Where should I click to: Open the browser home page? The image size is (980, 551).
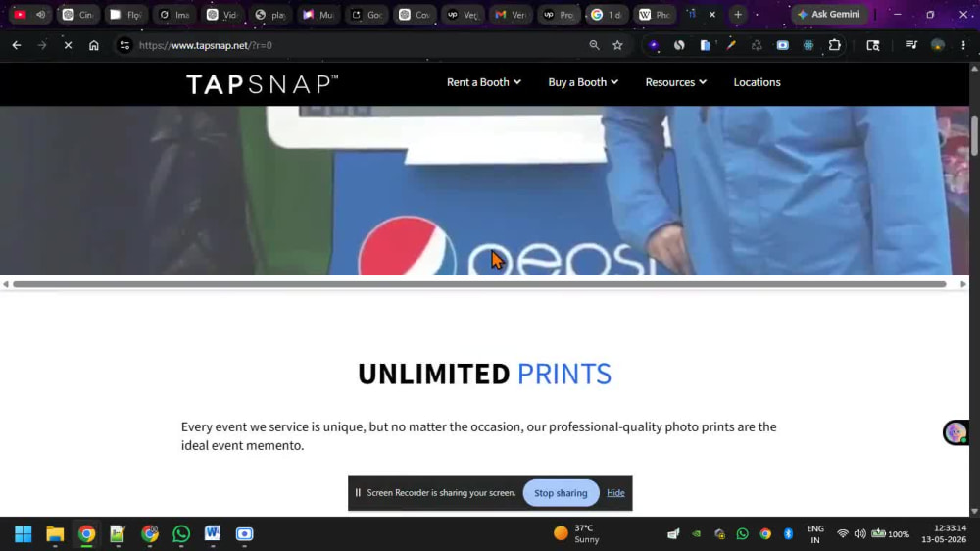pos(94,45)
